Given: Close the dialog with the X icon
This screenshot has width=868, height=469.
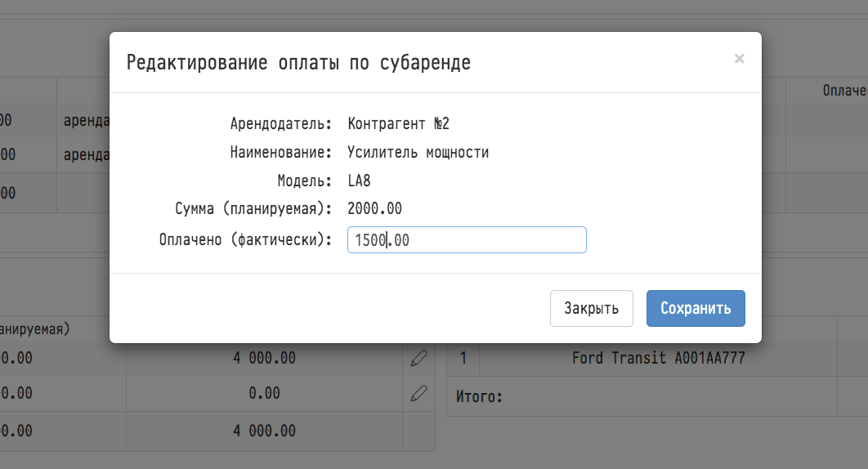Looking at the screenshot, I should [739, 59].
